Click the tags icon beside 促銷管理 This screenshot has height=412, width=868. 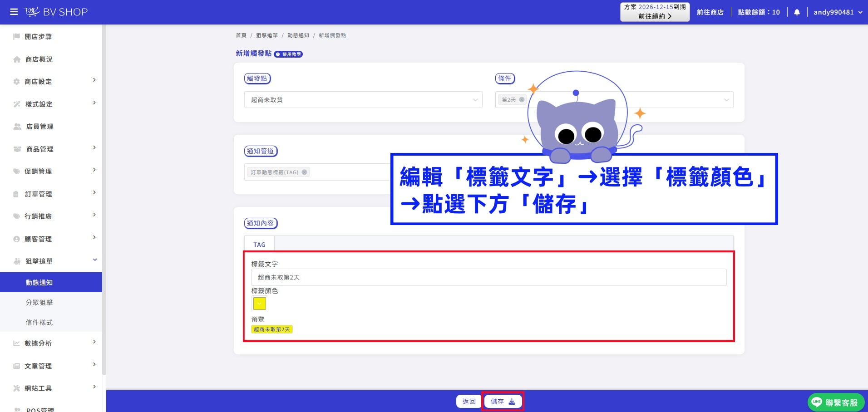click(17, 172)
